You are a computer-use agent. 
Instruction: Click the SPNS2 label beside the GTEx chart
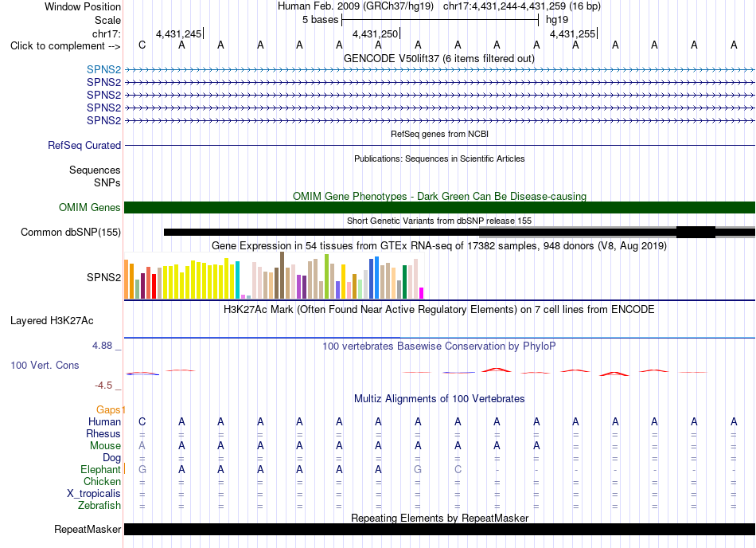[x=103, y=277]
